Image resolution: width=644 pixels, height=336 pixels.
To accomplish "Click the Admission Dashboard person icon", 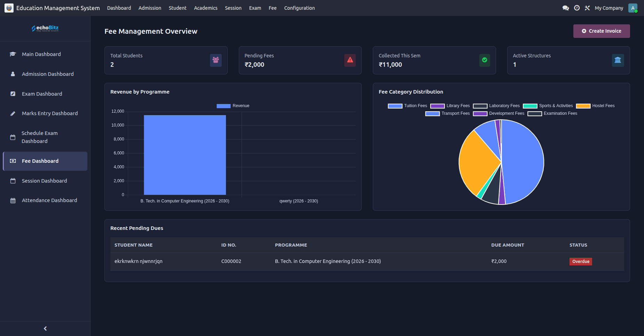I will [13, 74].
